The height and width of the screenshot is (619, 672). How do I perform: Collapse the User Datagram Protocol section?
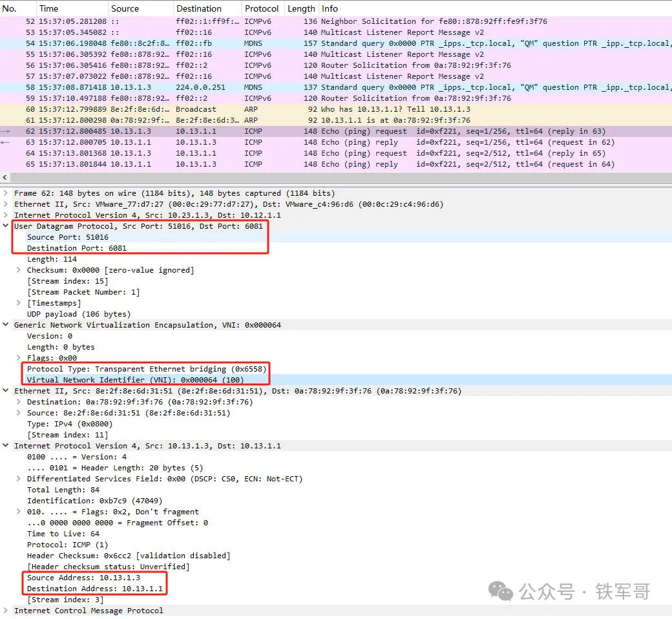click(6, 226)
